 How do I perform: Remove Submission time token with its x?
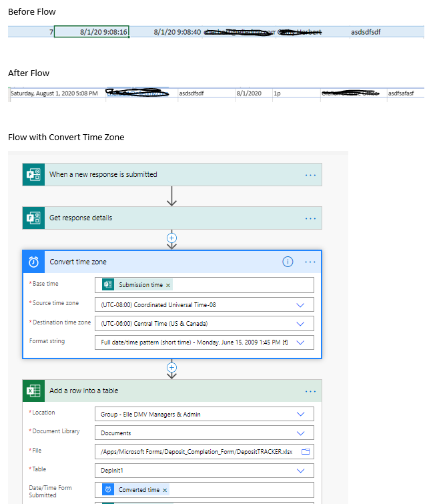point(168,285)
